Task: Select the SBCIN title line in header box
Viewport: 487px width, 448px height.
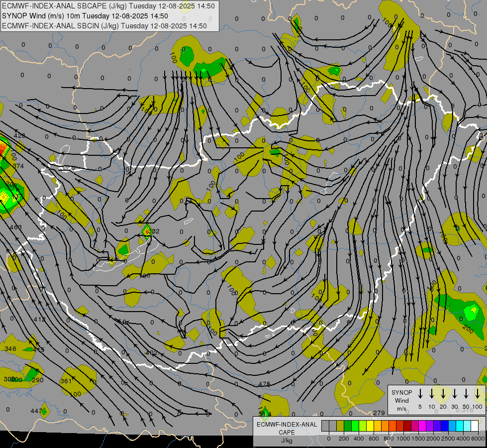Action: click(104, 26)
